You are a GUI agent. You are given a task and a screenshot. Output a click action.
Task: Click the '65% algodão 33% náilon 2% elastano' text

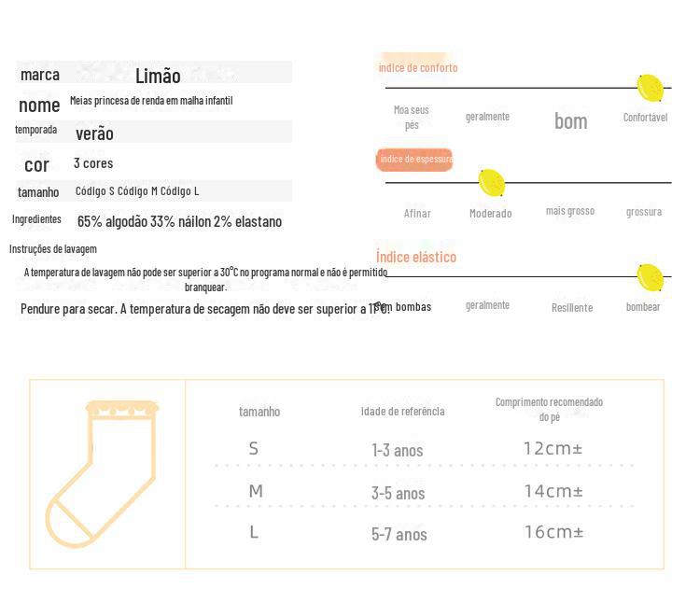point(179,221)
